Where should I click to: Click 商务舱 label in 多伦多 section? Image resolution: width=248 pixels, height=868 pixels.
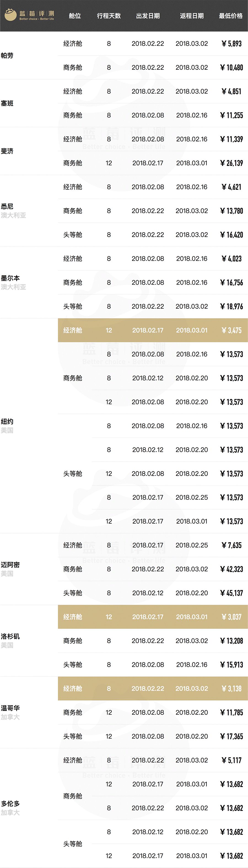pyautogui.click(x=73, y=796)
